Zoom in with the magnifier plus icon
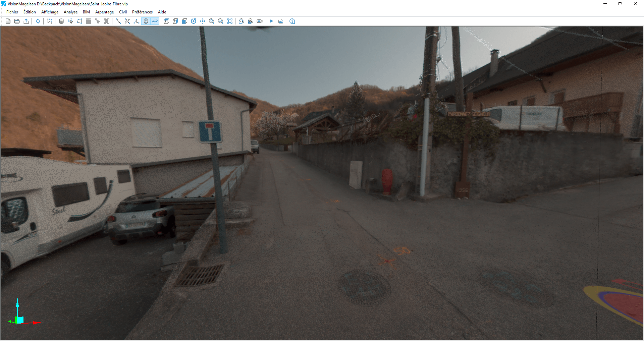Viewport: 644px width, 341px height. click(x=212, y=21)
